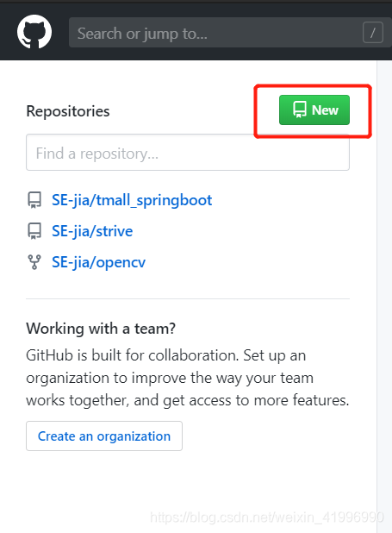The height and width of the screenshot is (533, 392).
Task: Click repo icon beside SE-jia/tmall_springboot
Action: click(x=34, y=200)
